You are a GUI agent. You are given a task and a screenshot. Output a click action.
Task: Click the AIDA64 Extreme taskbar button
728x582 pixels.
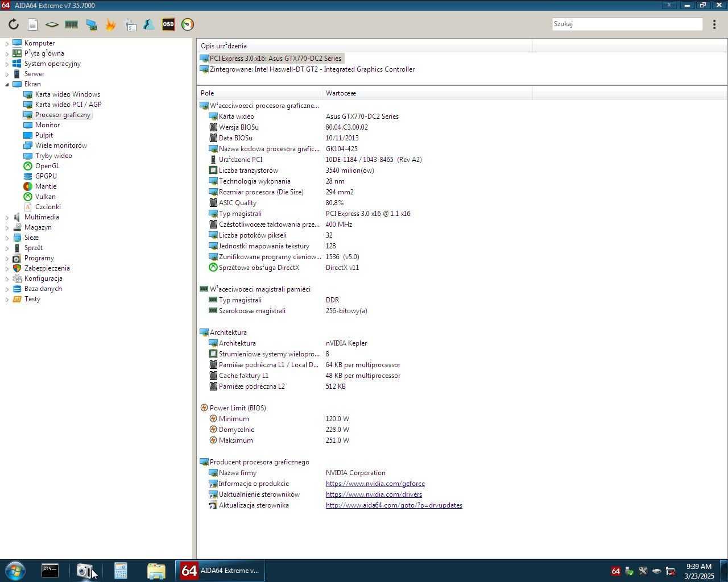click(x=220, y=571)
